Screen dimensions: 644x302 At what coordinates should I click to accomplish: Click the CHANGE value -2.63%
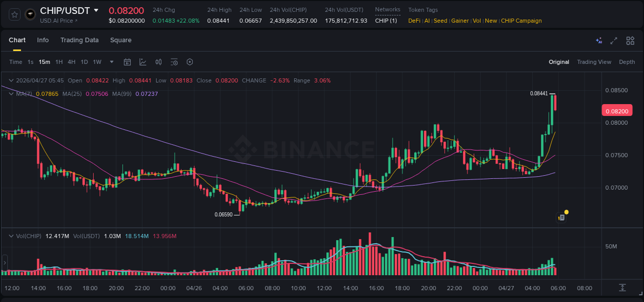coord(279,80)
